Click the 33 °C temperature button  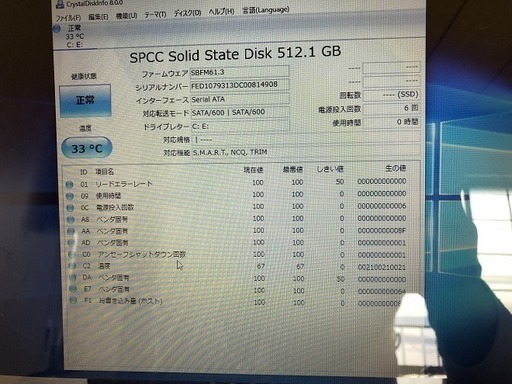click(87, 148)
